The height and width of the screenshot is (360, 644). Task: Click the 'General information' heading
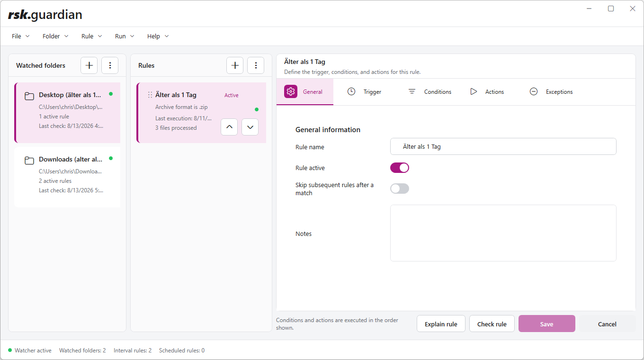pyautogui.click(x=328, y=130)
